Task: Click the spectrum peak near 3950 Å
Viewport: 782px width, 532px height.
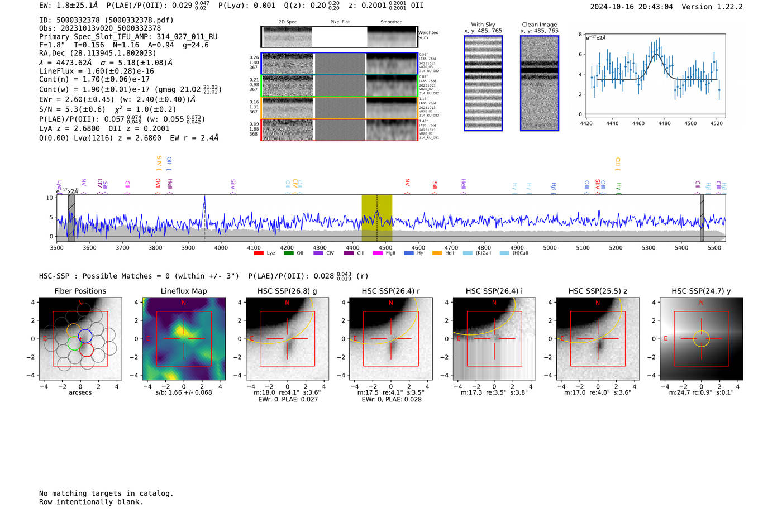Action: click(x=204, y=198)
